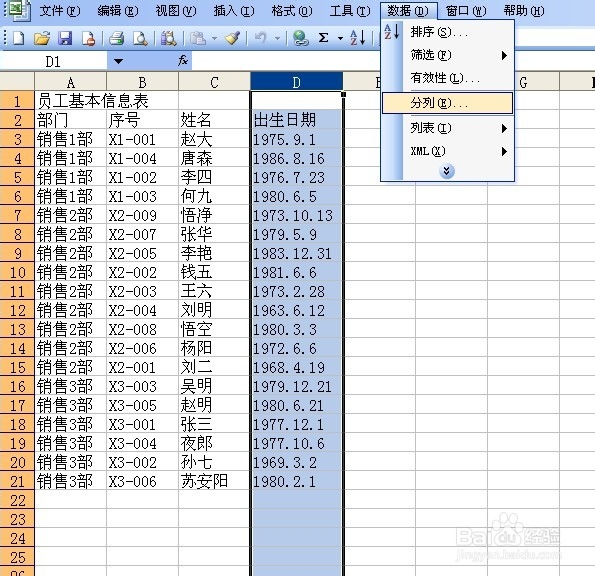Open the 视图 (V) menu
Image resolution: width=595 pixels, height=576 pixels.
(x=176, y=11)
